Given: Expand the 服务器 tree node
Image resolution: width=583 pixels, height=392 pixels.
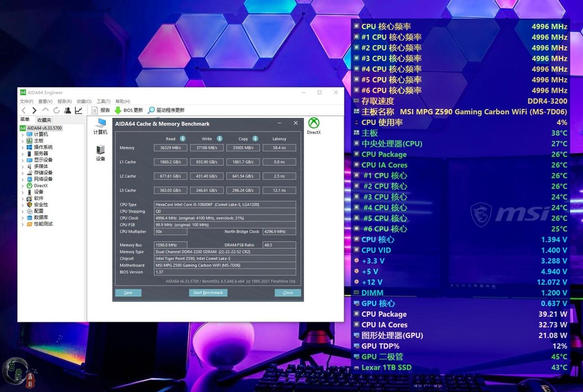Looking at the screenshot, I should tap(23, 153).
